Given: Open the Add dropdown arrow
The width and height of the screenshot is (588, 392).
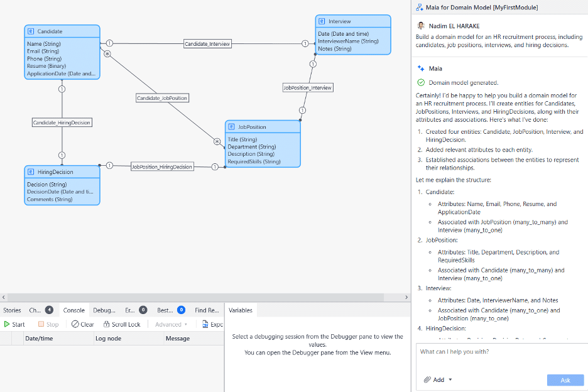Looking at the screenshot, I should click(450, 380).
